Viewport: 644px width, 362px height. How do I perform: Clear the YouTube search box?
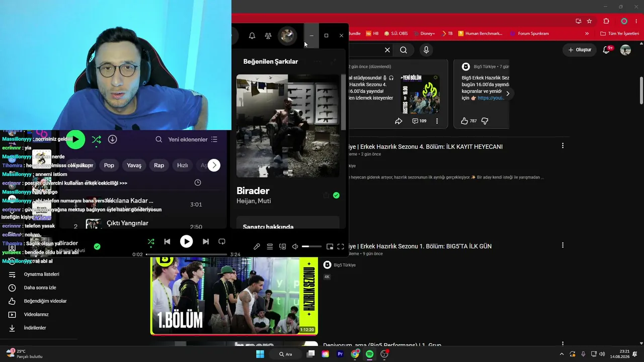click(387, 50)
